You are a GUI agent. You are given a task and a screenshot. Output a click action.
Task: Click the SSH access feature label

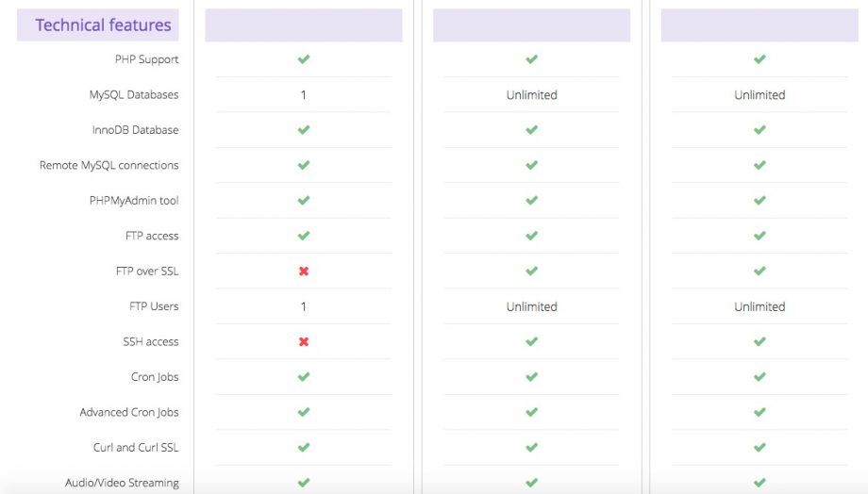pos(151,342)
